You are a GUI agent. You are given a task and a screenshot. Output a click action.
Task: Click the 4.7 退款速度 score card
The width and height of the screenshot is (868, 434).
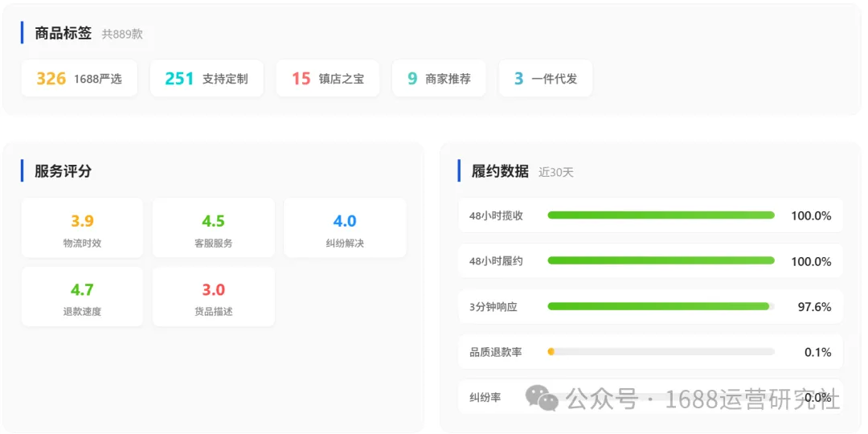(x=83, y=297)
